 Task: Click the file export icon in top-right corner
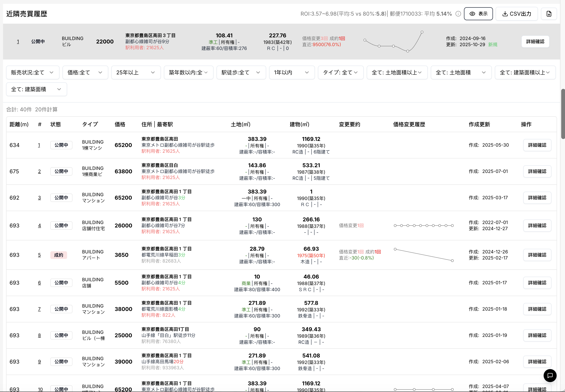coord(549,14)
